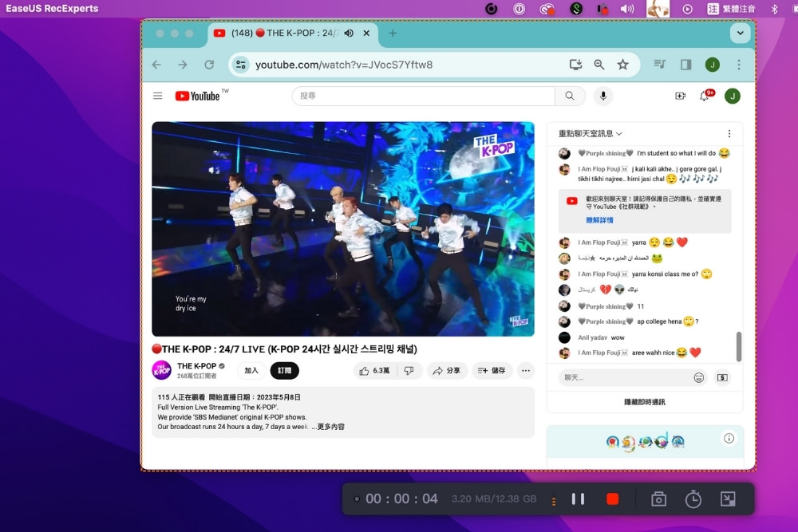The height and width of the screenshot is (532, 798).
Task: Dislike the video with thumbs down
Action: point(409,371)
